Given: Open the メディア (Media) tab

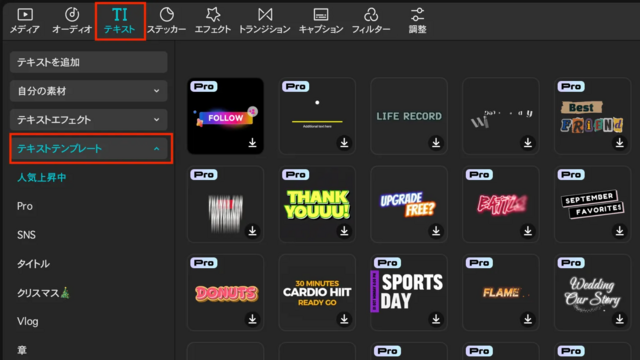Looking at the screenshot, I should [x=25, y=21].
